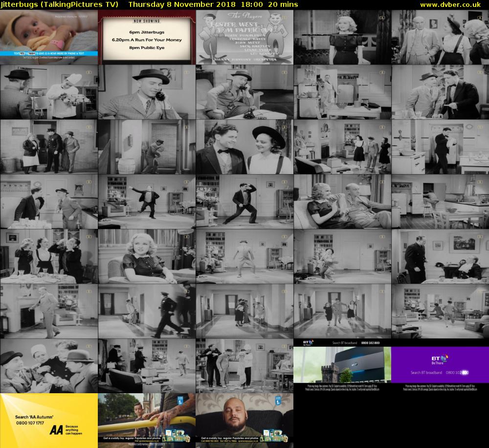Select the baby charity advert thumbnail

point(49,37)
